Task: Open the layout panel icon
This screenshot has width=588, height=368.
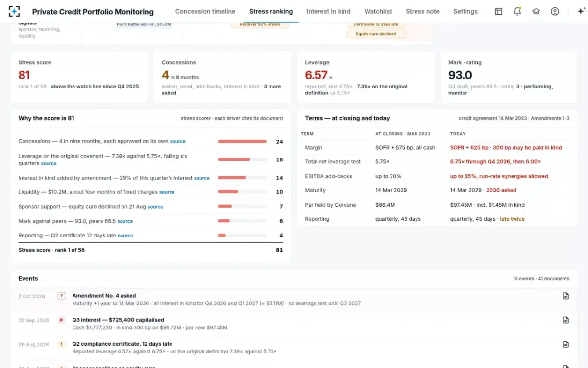Action: point(498,11)
